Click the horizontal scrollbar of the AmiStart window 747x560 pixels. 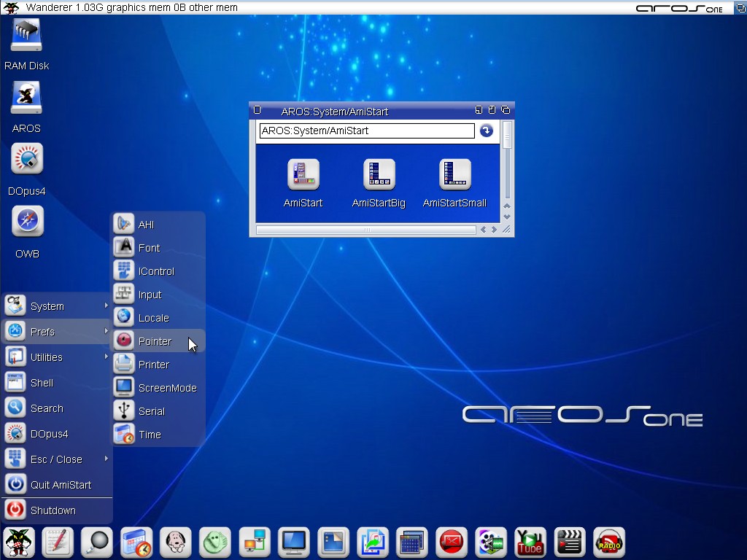coord(366,230)
